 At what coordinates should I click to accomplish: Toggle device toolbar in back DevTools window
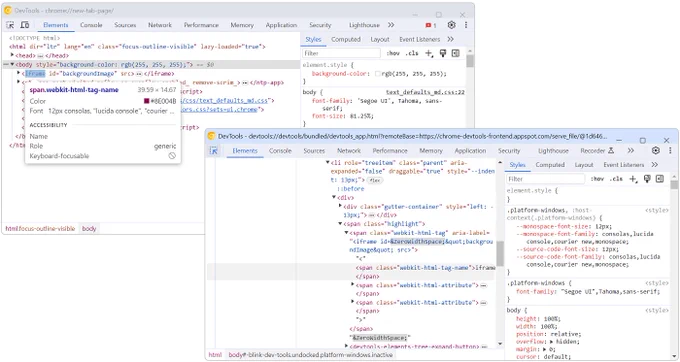pos(25,25)
